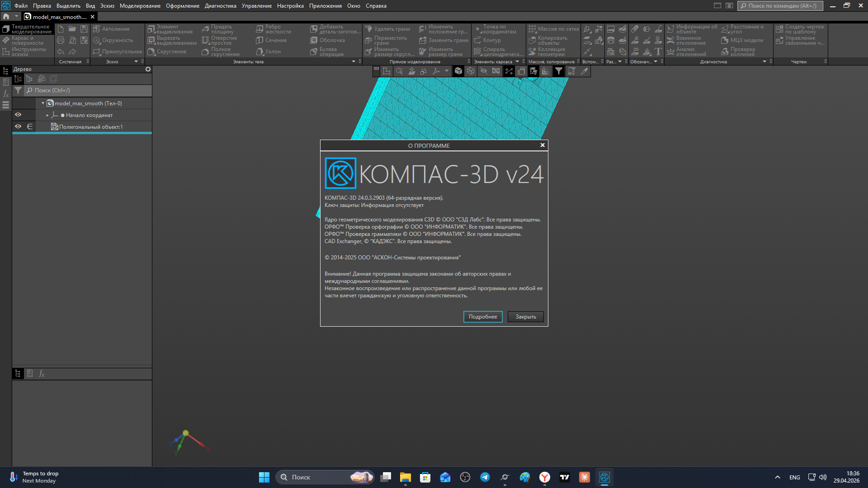Select the Контур wireframe command

487,40
